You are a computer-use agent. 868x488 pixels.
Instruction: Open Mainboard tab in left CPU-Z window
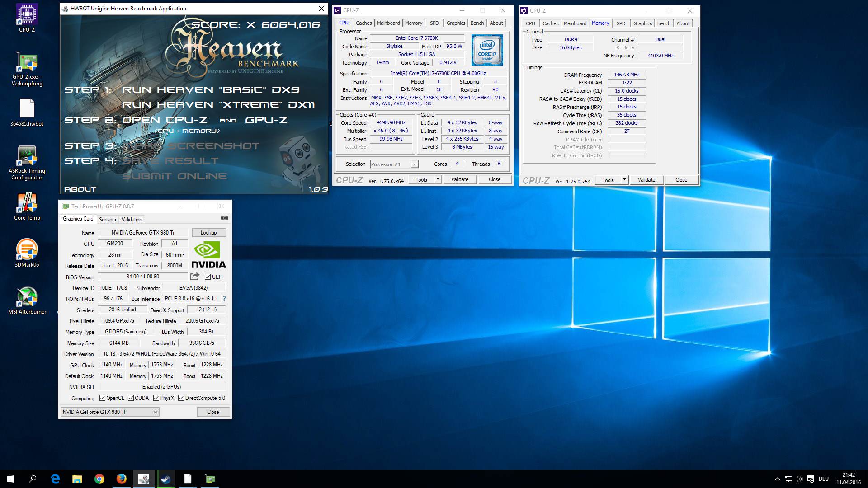point(388,23)
